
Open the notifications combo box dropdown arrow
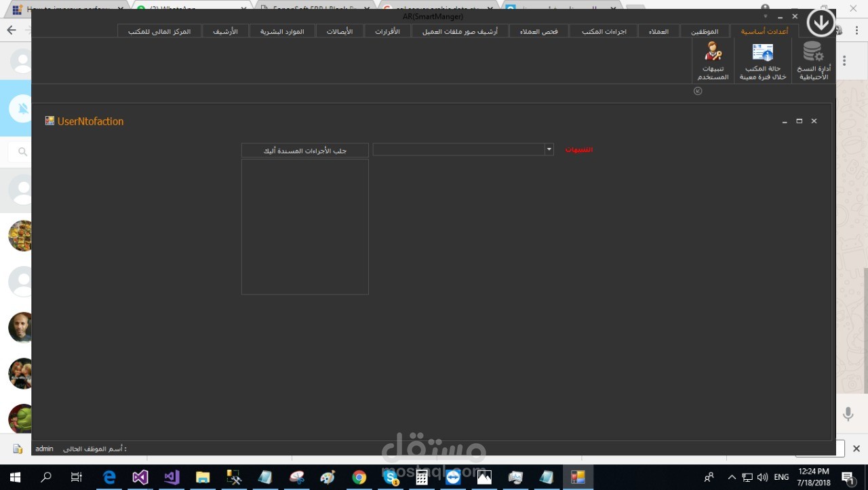(x=549, y=149)
